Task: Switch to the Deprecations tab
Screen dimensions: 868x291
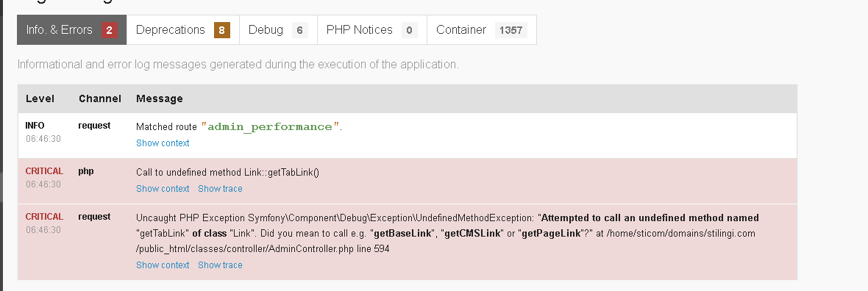Action: tap(182, 30)
